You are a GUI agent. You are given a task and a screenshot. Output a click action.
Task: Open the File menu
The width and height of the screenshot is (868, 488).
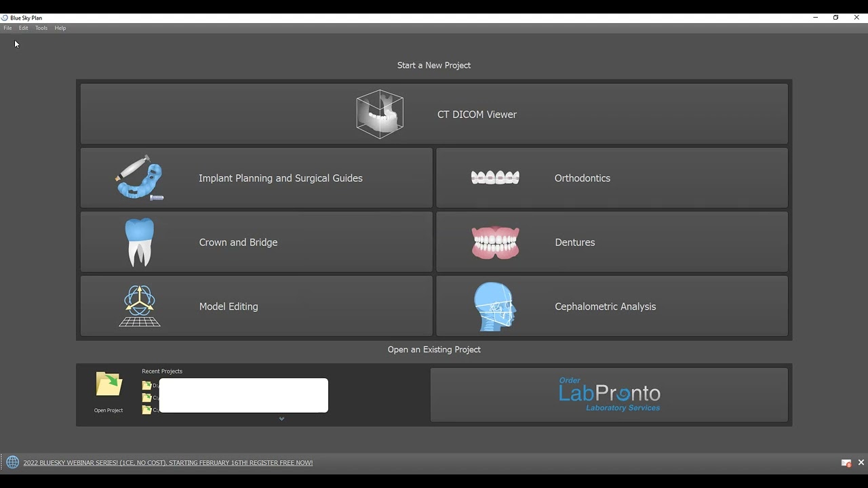pos(7,28)
